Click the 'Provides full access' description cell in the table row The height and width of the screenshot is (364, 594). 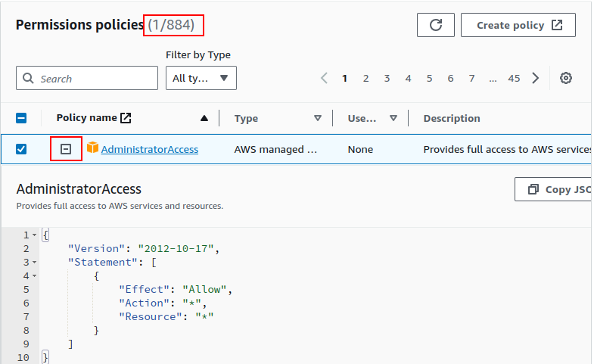click(x=507, y=149)
